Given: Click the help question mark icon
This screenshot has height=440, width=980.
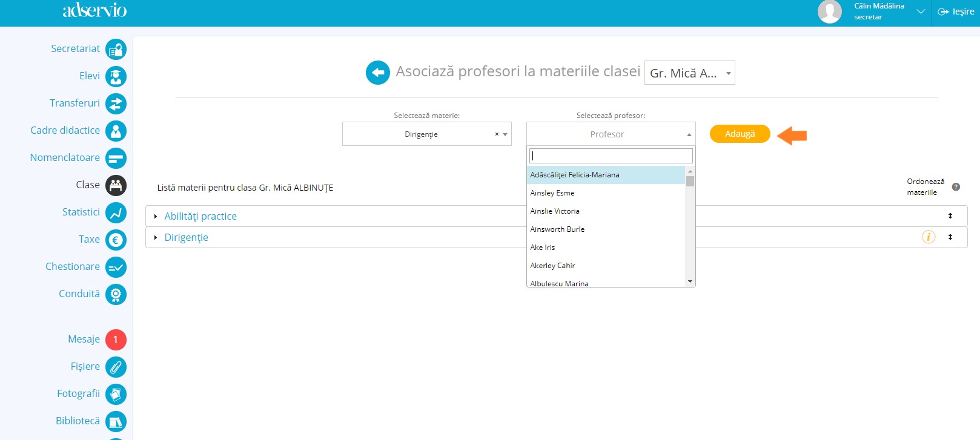Looking at the screenshot, I should pyautogui.click(x=956, y=187).
